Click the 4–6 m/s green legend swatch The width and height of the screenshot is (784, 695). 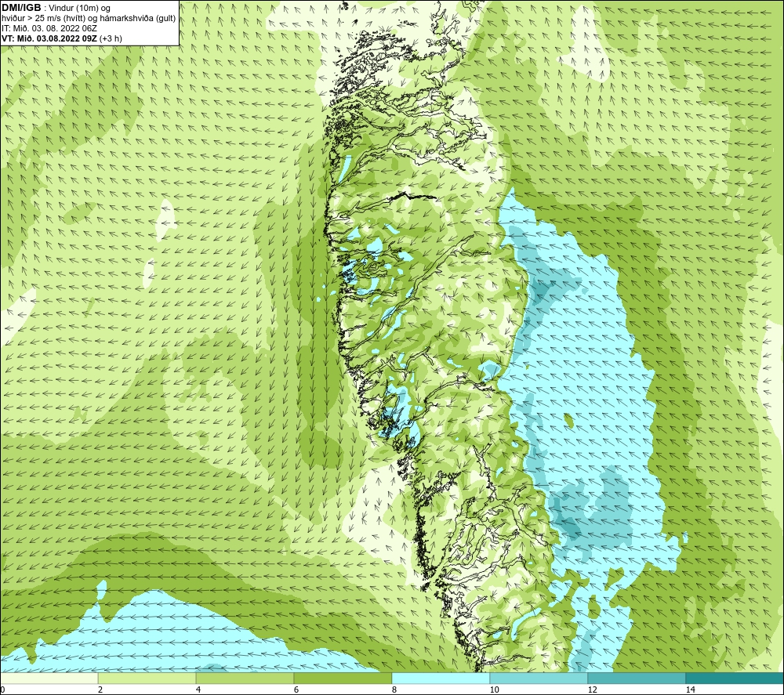[x=245, y=678]
